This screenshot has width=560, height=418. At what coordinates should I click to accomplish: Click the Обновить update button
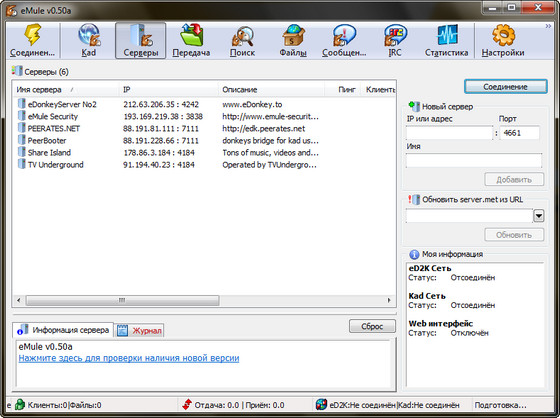(514, 235)
